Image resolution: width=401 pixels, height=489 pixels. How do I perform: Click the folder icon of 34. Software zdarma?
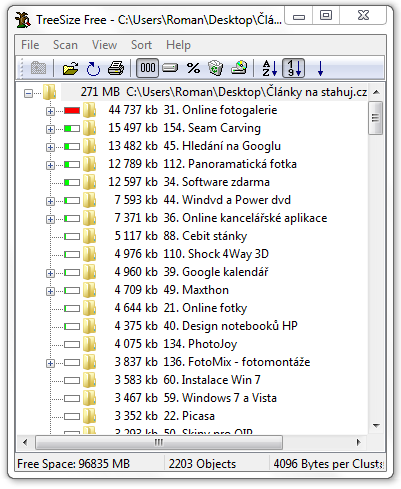click(89, 182)
